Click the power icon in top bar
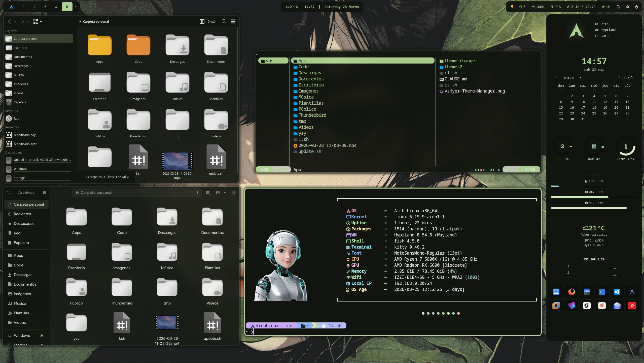The image size is (644, 363). click(636, 7)
